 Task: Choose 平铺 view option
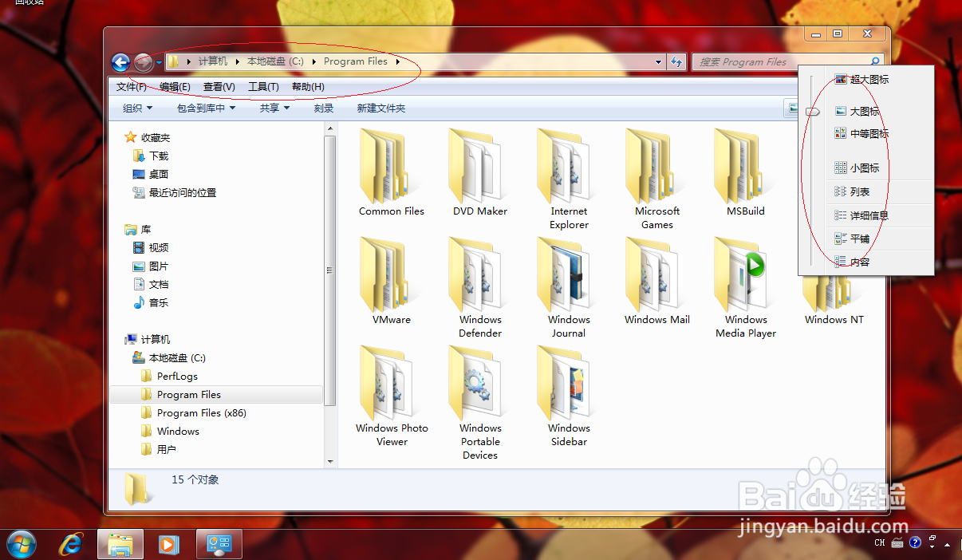(853, 239)
